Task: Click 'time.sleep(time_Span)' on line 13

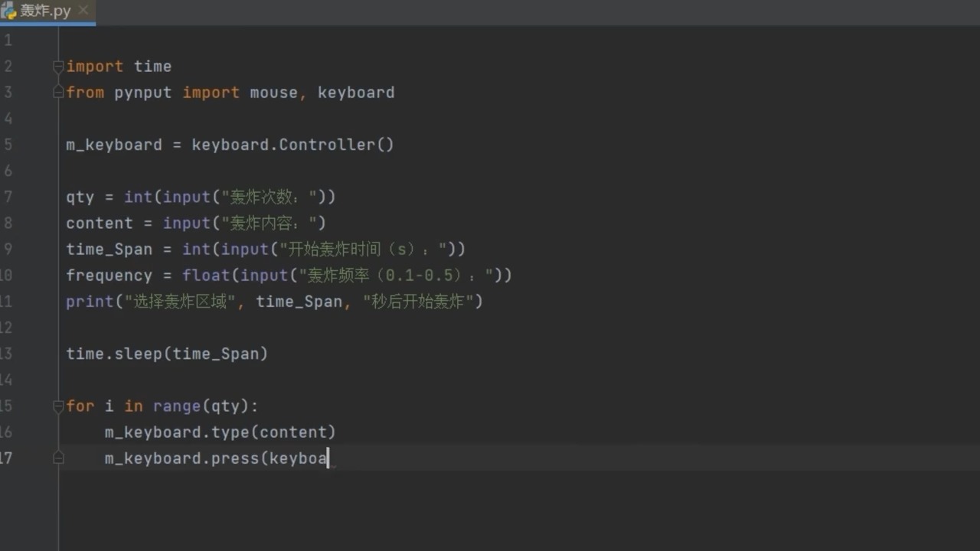Action: (167, 354)
